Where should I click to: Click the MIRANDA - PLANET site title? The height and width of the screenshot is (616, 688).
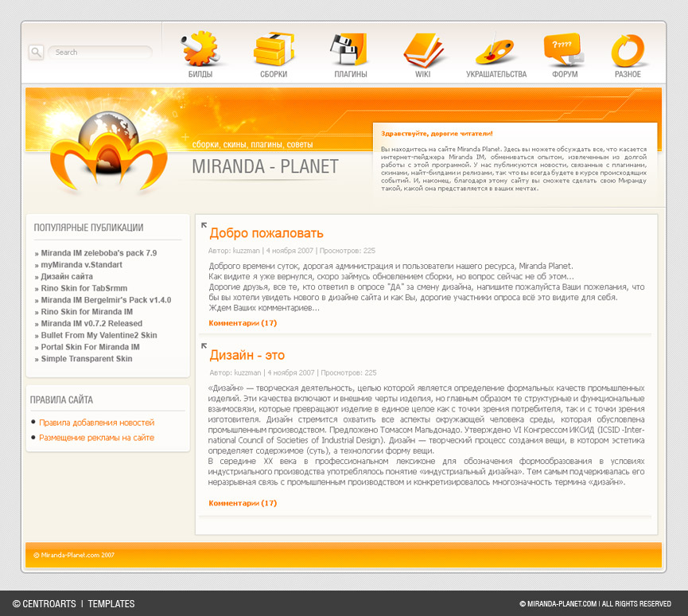coord(265,166)
